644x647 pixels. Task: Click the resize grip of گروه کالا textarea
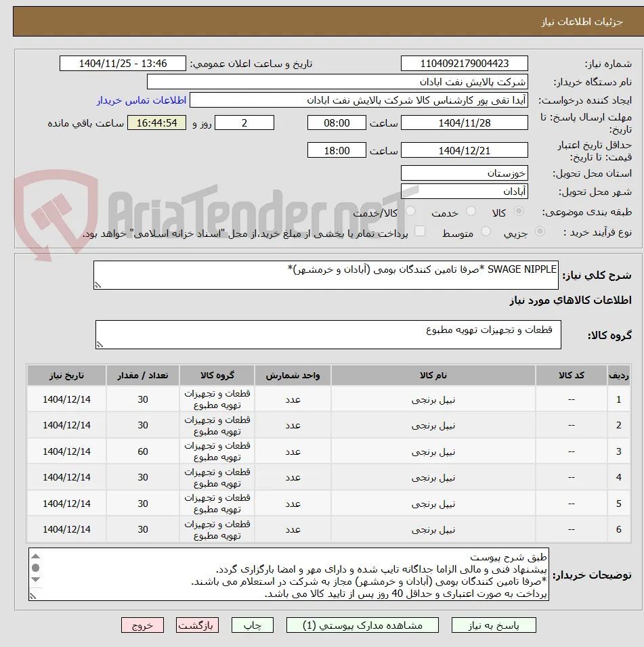pyautogui.click(x=100, y=344)
